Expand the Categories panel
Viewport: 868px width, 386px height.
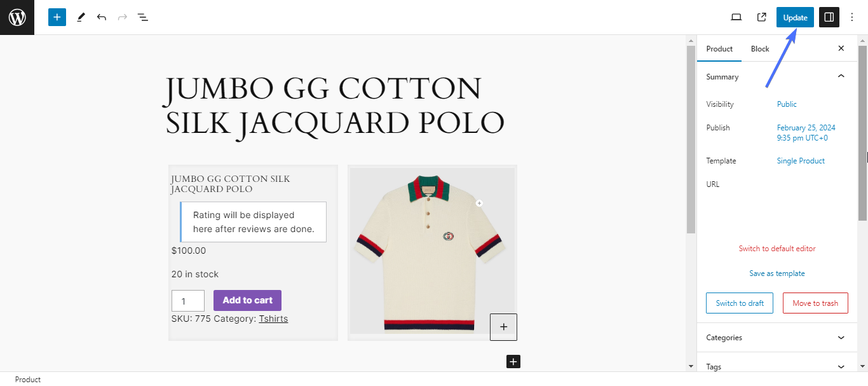coord(841,338)
